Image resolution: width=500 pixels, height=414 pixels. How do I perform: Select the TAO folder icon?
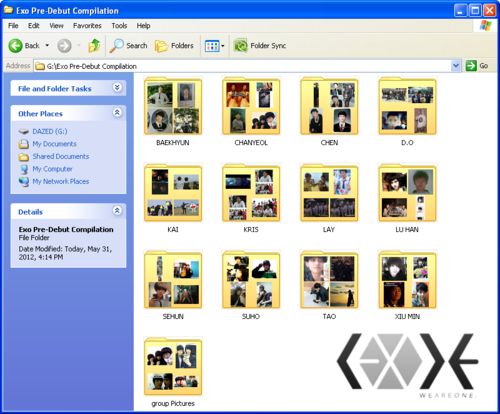click(x=329, y=280)
